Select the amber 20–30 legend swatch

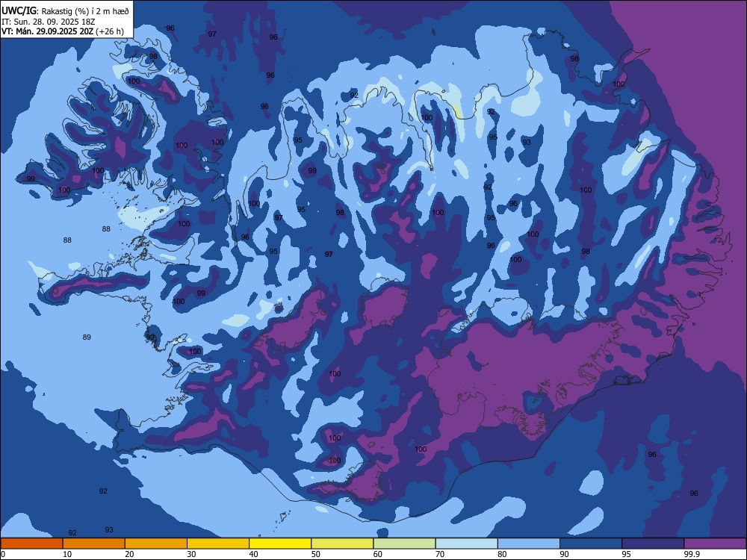point(156,544)
